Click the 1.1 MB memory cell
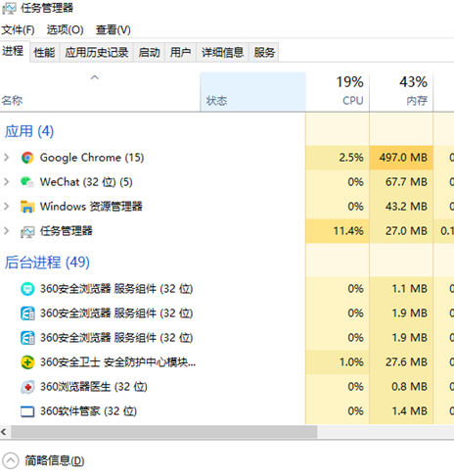 (401, 289)
